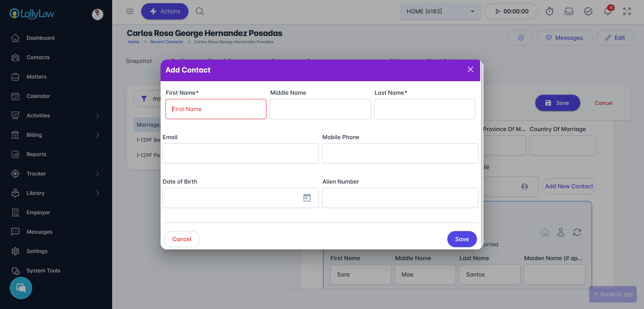This screenshot has width=644, height=309.
Task: Cancel the Add Contact dialog
Action: pos(182,239)
